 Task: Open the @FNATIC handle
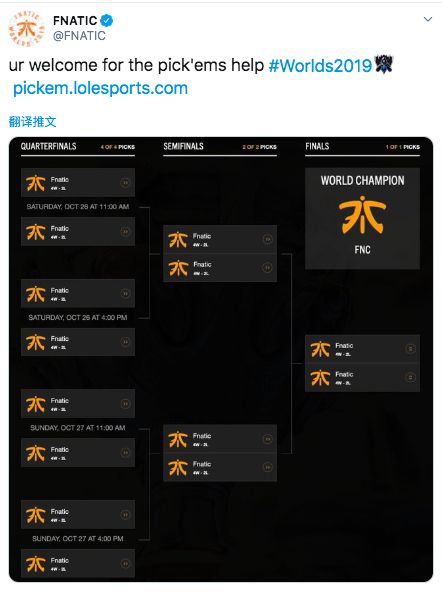pos(79,36)
